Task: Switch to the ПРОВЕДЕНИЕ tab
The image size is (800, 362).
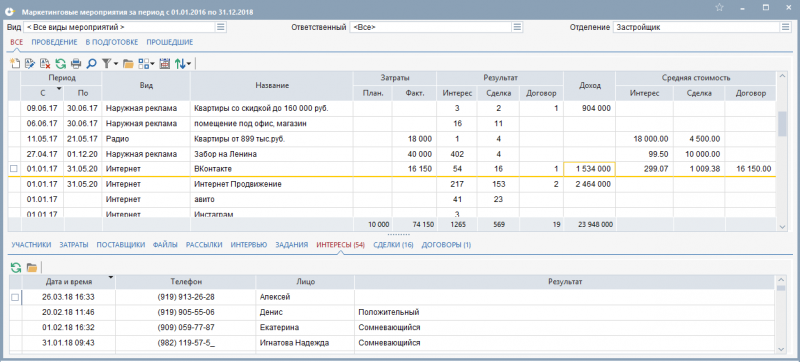Action: pyautogui.click(x=54, y=42)
